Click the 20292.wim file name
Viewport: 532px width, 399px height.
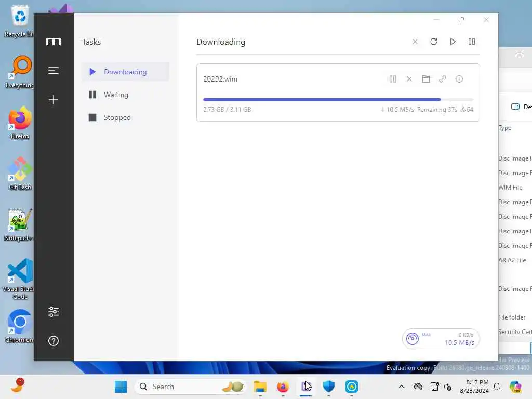pos(220,79)
